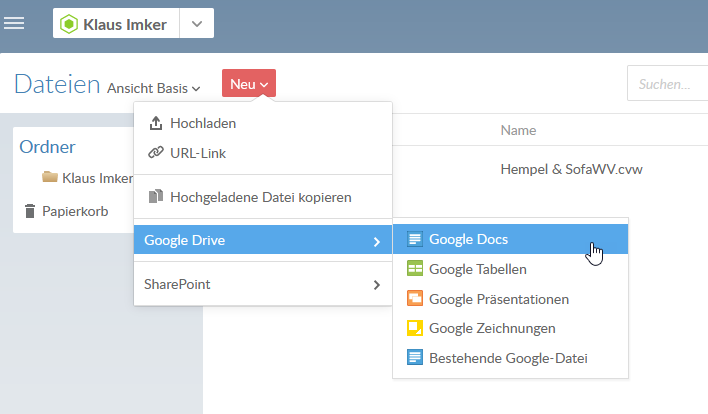Click the Klaus Imker folder icon
The image size is (708, 414).
(50, 177)
